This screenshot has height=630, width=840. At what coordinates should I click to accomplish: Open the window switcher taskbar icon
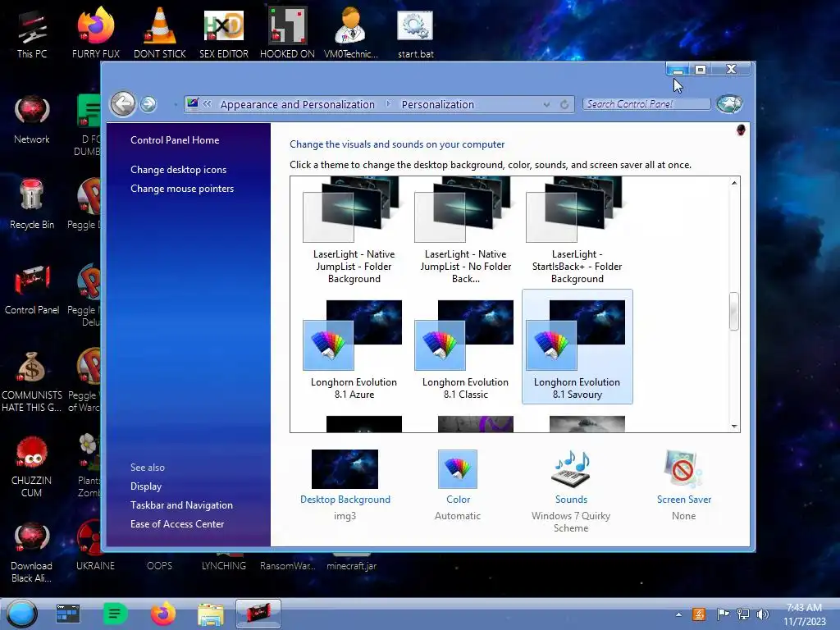pyautogui.click(x=68, y=614)
